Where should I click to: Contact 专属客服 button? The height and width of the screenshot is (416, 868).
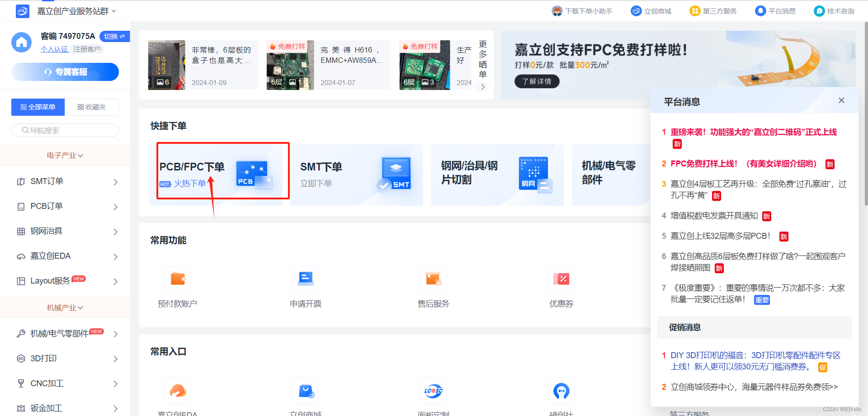65,72
